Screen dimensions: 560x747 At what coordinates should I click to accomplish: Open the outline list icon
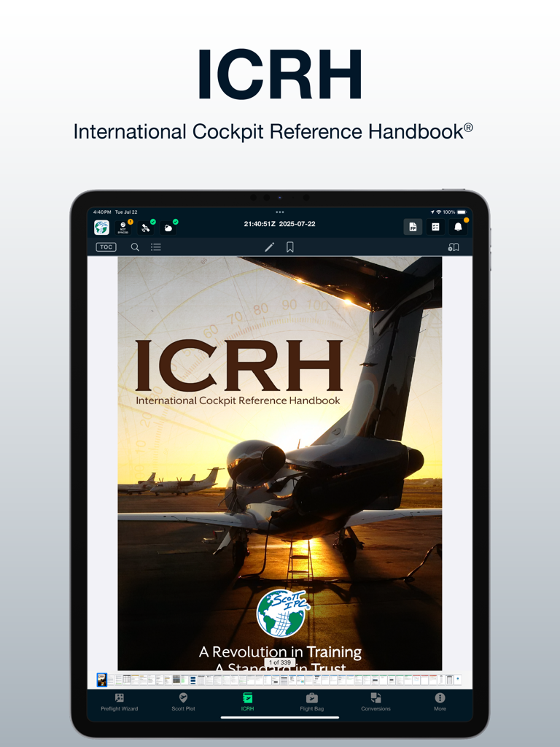click(156, 247)
